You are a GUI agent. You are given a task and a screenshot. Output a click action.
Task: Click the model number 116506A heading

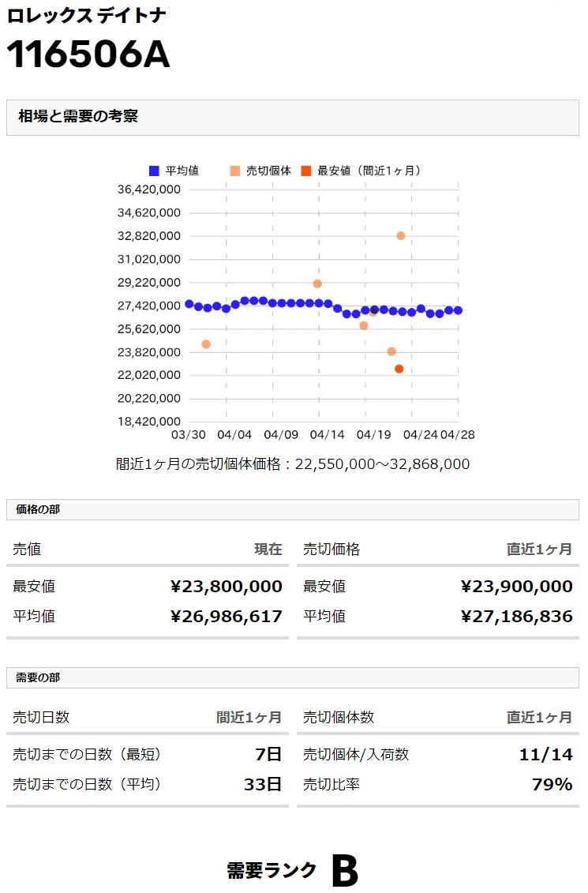pos(88,55)
